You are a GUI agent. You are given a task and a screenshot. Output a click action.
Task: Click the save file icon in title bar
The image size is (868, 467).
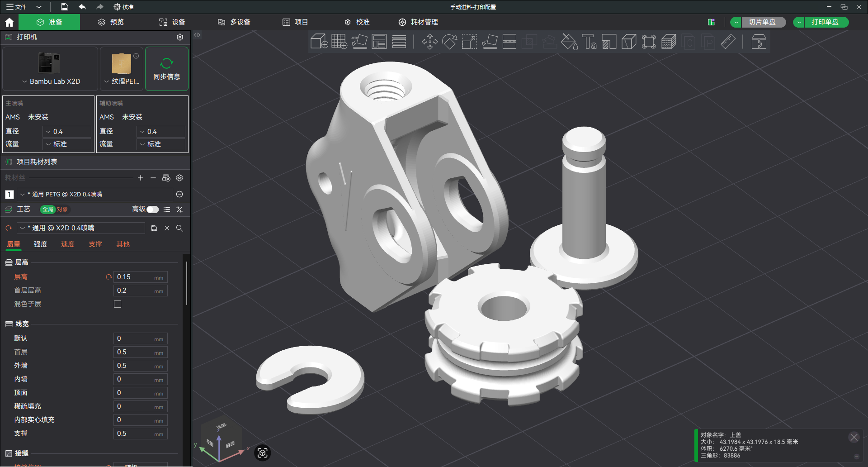[65, 7]
